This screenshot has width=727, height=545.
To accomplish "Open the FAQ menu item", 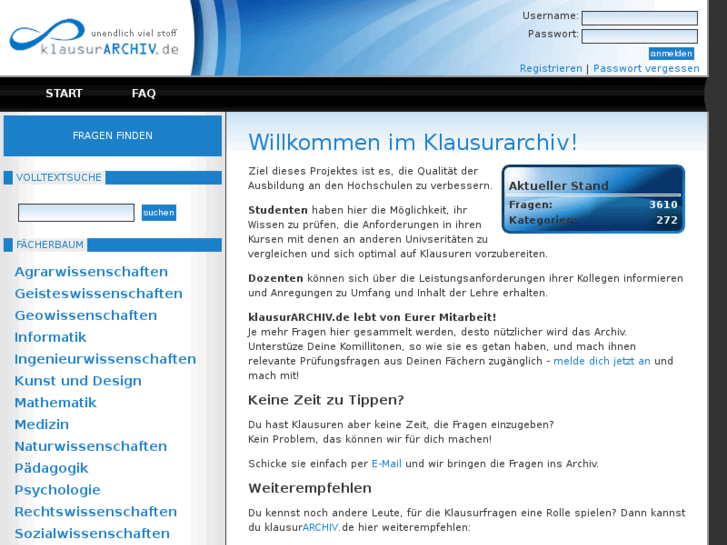I will tap(143, 93).
